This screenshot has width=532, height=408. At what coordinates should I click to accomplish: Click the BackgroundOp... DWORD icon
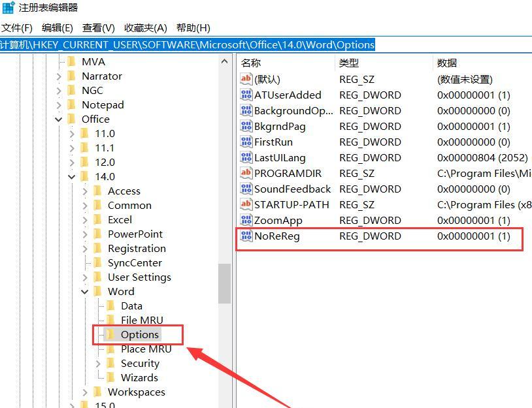(x=246, y=110)
